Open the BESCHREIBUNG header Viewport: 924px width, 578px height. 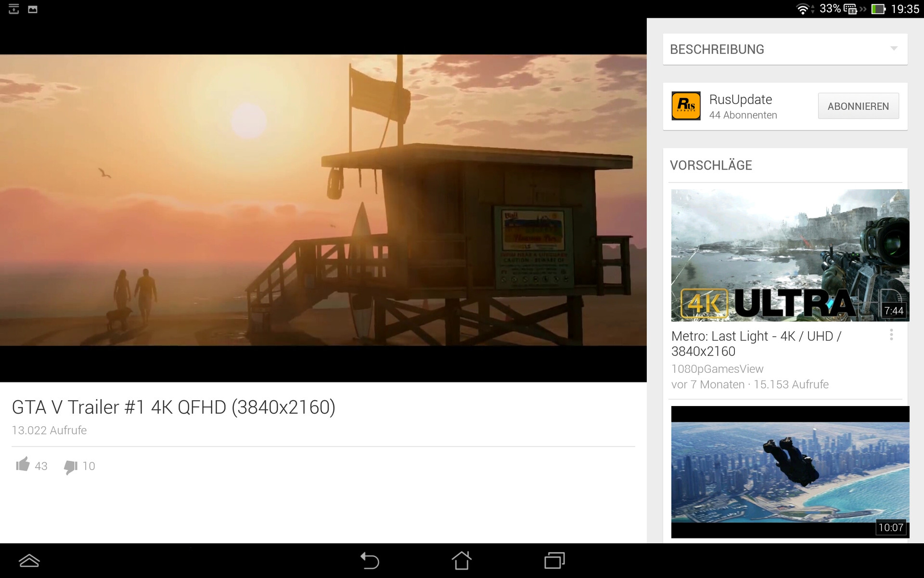click(x=785, y=49)
